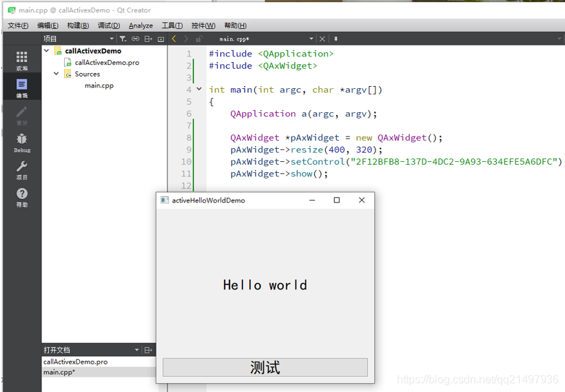Open the Welcome mode in sidebar
The height and width of the screenshot is (392, 565).
pyautogui.click(x=21, y=60)
